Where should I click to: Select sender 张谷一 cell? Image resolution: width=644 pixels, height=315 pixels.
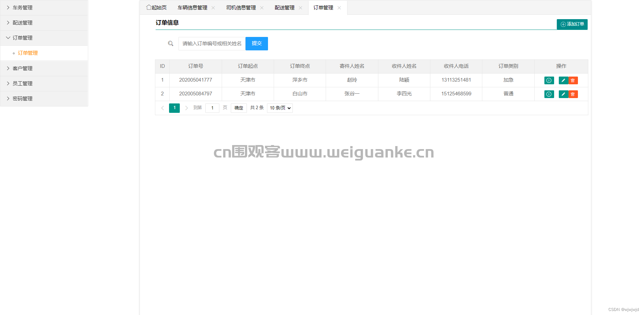coord(352,94)
